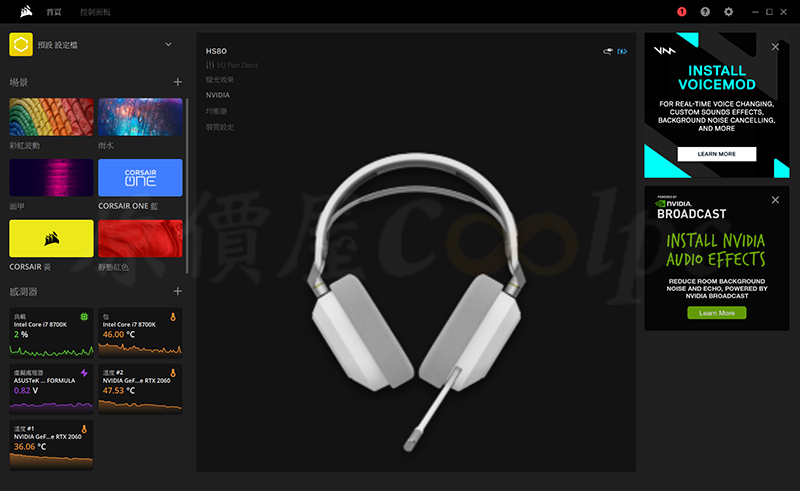Dismiss the Voicemod advertisement

pos(775,47)
